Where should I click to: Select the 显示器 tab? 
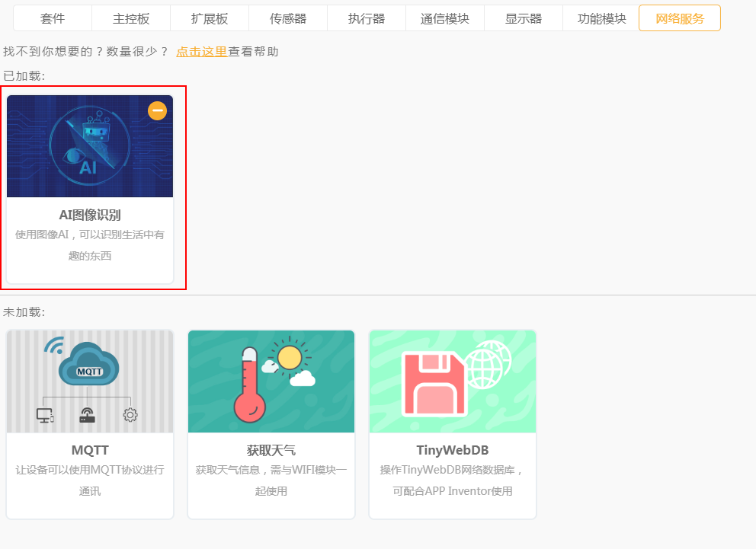click(524, 18)
